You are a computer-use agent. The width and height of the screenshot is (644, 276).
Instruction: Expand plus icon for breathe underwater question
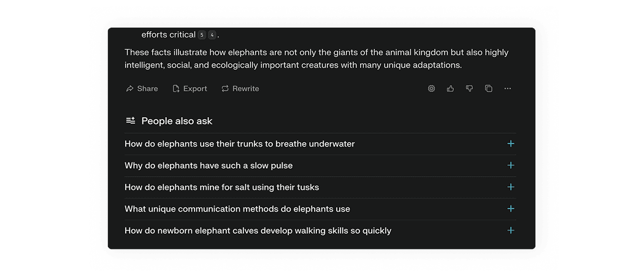click(510, 144)
